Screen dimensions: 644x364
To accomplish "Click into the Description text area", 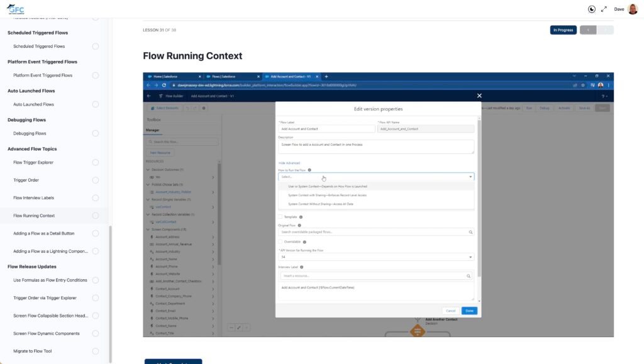I will coord(376,147).
